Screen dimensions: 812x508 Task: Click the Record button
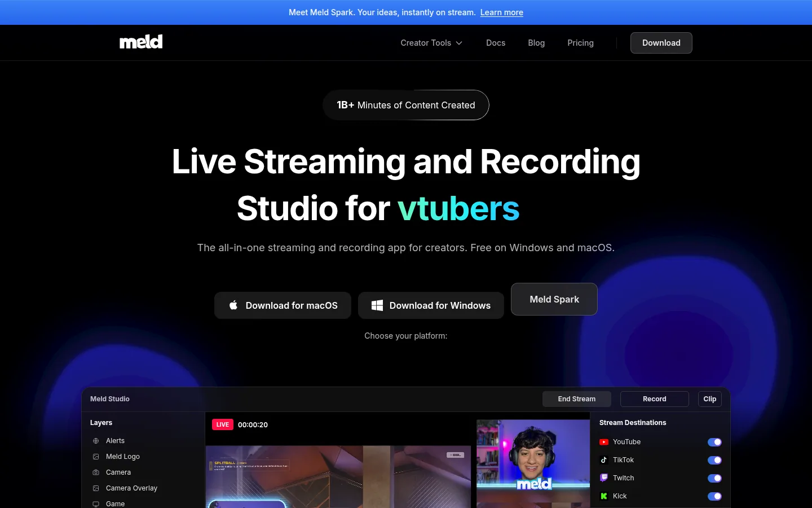point(654,399)
